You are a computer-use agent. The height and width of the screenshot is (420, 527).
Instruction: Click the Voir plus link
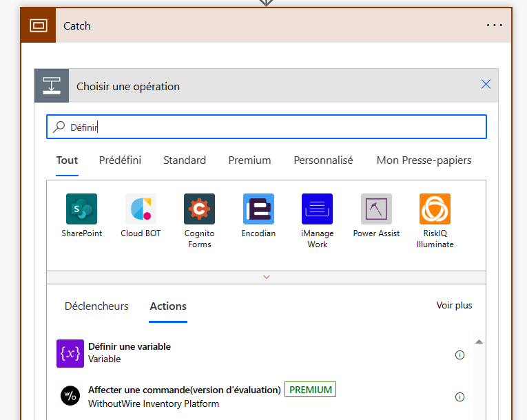pyautogui.click(x=454, y=306)
